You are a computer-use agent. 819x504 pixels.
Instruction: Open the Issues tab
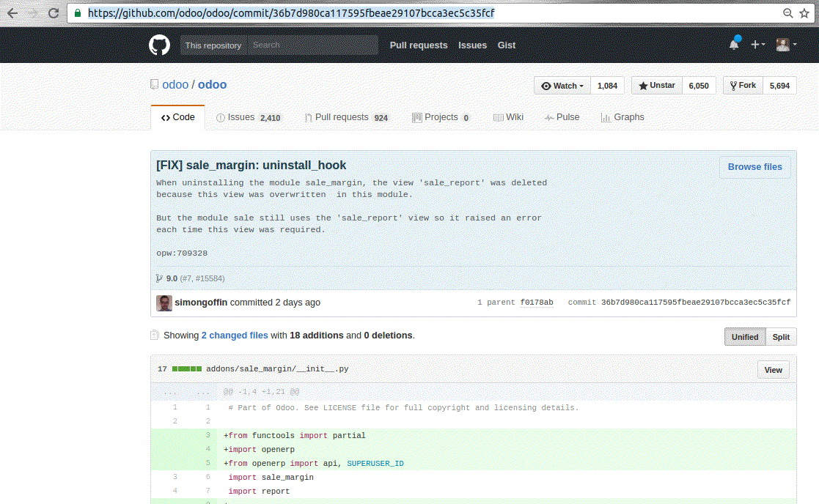click(248, 117)
